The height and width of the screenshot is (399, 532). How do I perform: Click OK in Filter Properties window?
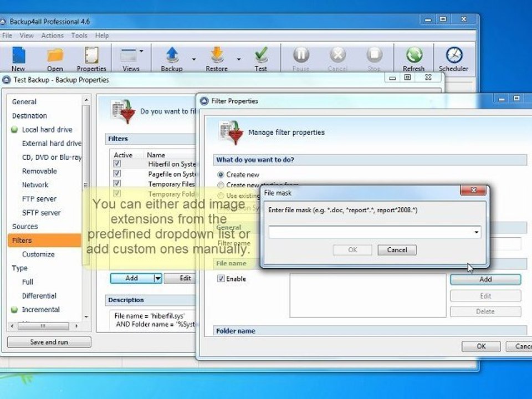(x=481, y=346)
